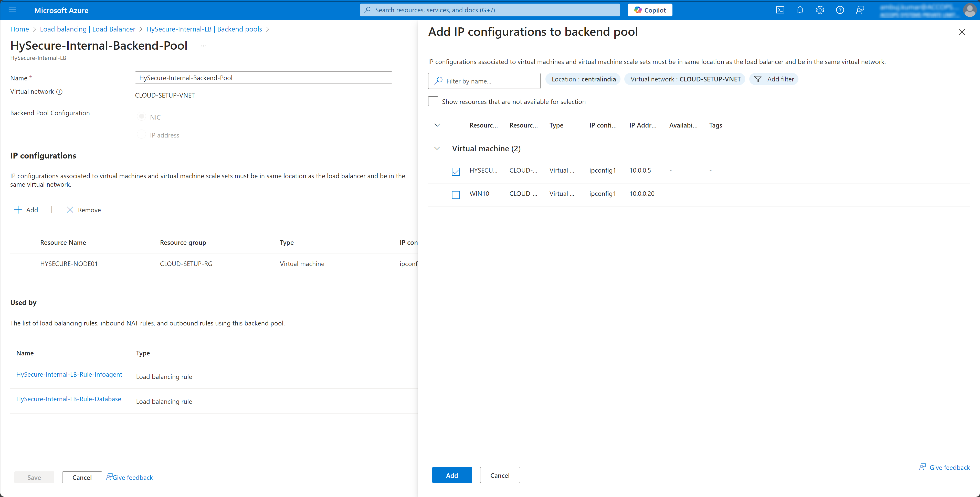Toggle the header collapse-all chevron
The height and width of the screenshot is (497, 980).
click(x=437, y=125)
